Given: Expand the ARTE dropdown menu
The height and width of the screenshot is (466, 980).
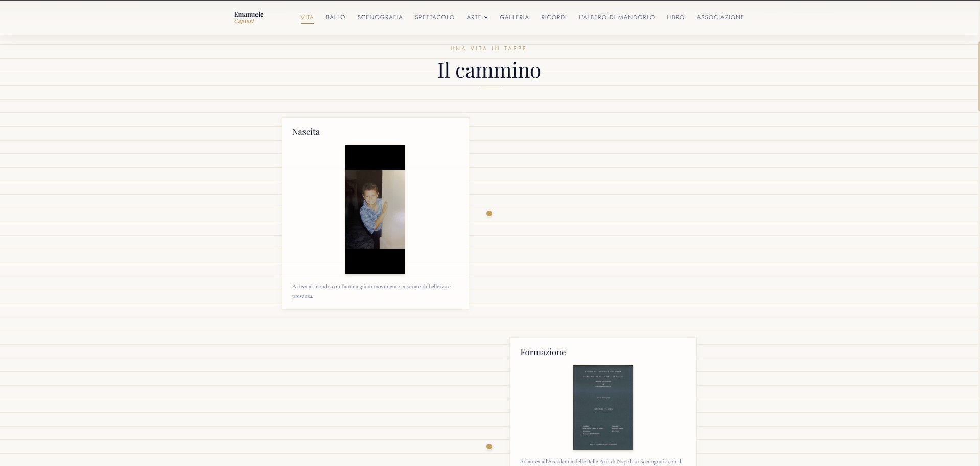Looking at the screenshot, I should pos(477,17).
